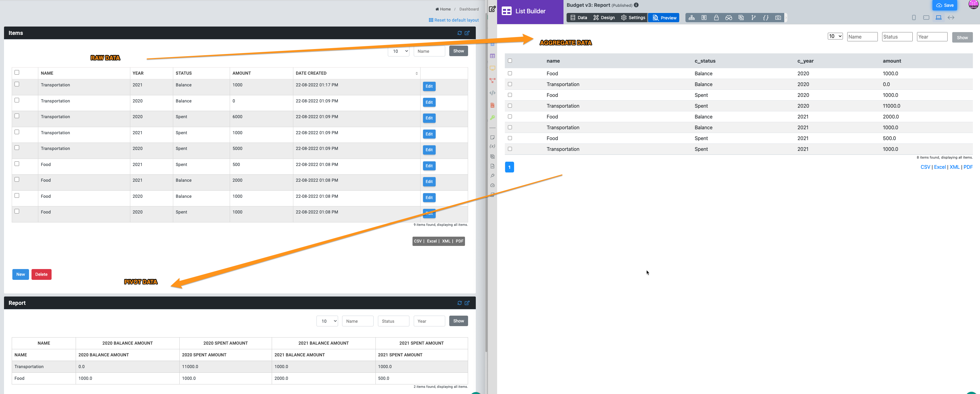Viewport: 980px width, 394px height.
Task: Click the curly braces JSON icon
Action: [x=765, y=18]
